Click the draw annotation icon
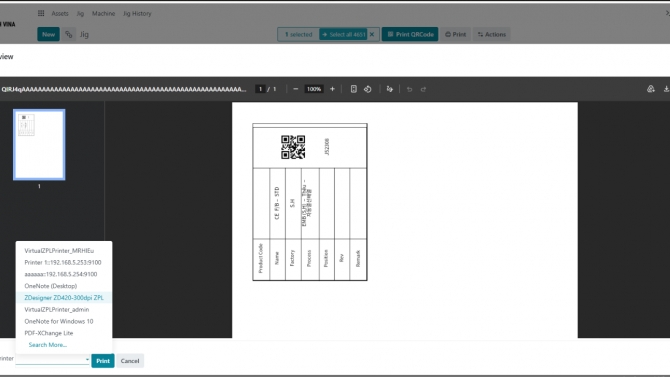The image size is (670, 377). (389, 89)
